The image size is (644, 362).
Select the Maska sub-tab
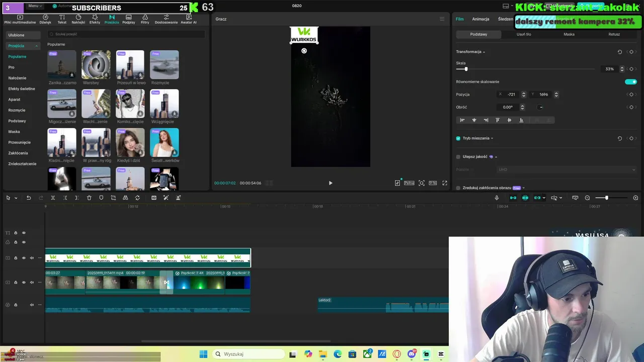coord(569,34)
